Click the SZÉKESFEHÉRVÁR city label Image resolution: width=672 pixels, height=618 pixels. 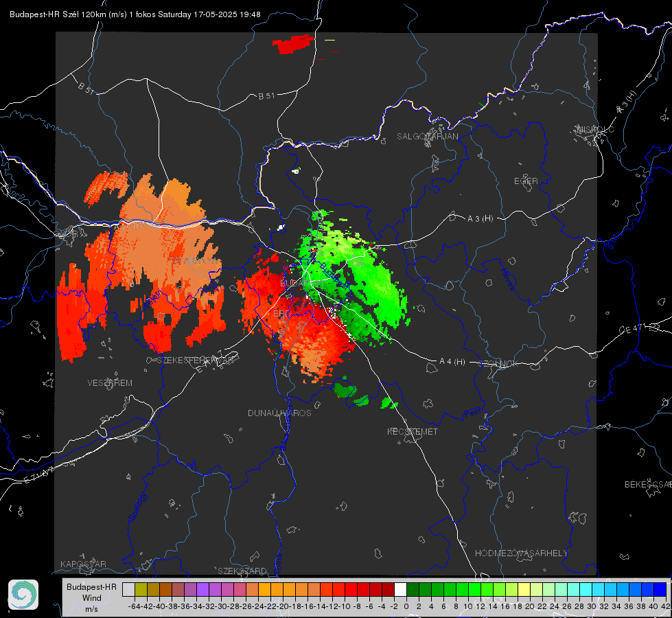(196, 360)
